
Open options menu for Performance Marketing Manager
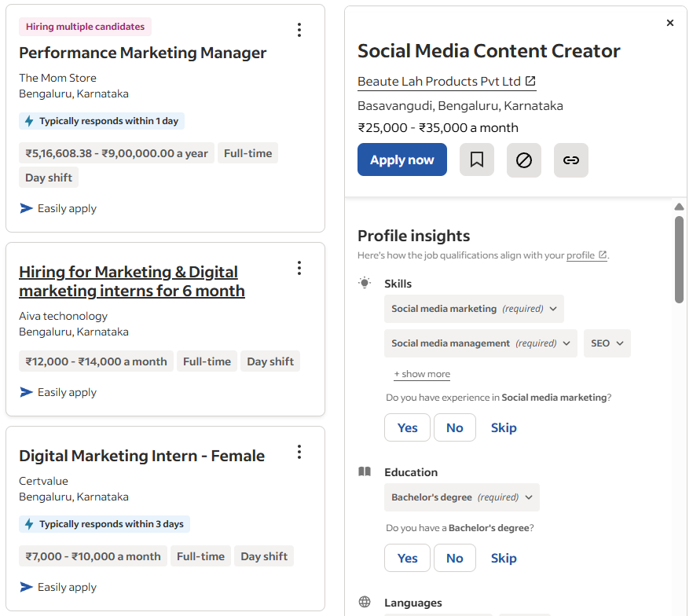(x=299, y=30)
